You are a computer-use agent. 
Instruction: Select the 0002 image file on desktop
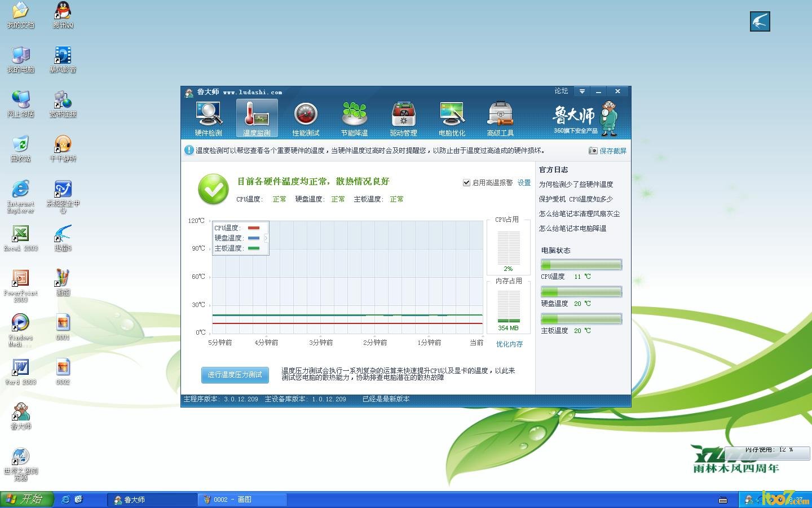[x=63, y=372]
